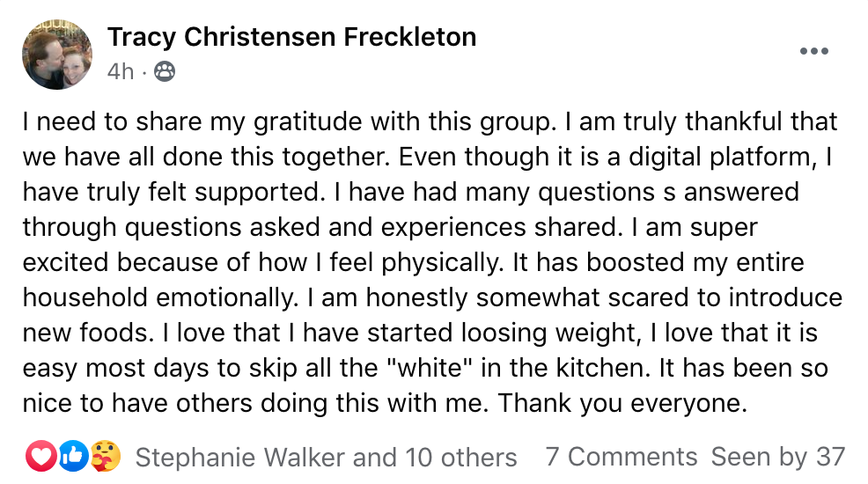This screenshot has width=868, height=484.
Task: Open Tracy Christensen Freckleton's profile name link
Action: coord(291,37)
